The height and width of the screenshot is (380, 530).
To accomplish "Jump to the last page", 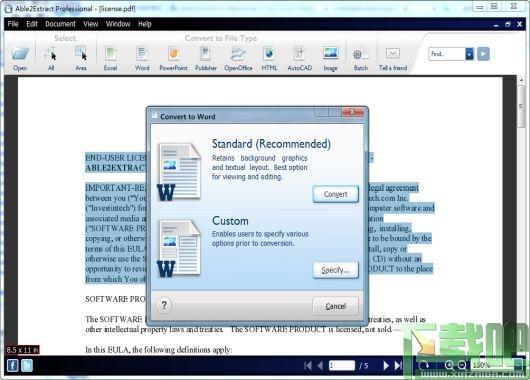I will (398, 365).
